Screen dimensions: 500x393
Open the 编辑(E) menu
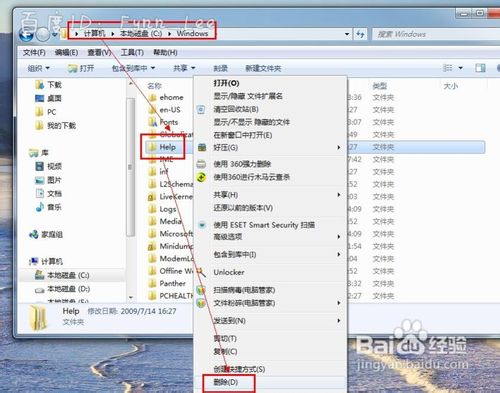[66, 52]
